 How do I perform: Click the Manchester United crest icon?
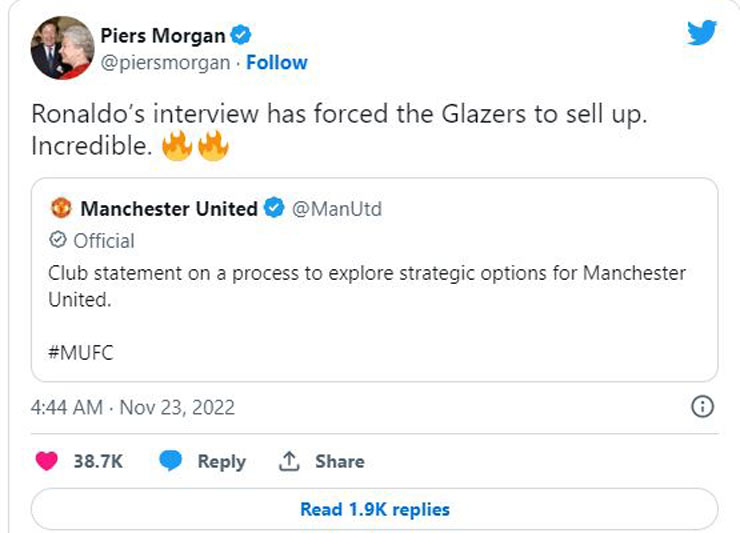coord(60,209)
